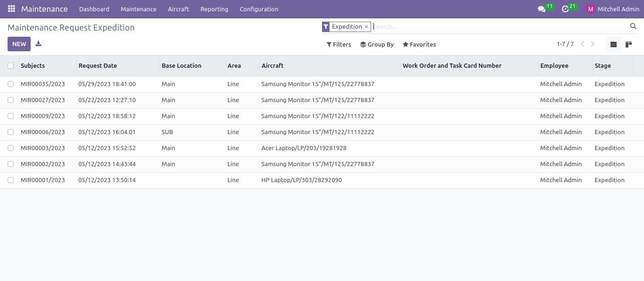Click Acer Laptop/LP/203/19281928 aircraft cell

[x=304, y=148]
